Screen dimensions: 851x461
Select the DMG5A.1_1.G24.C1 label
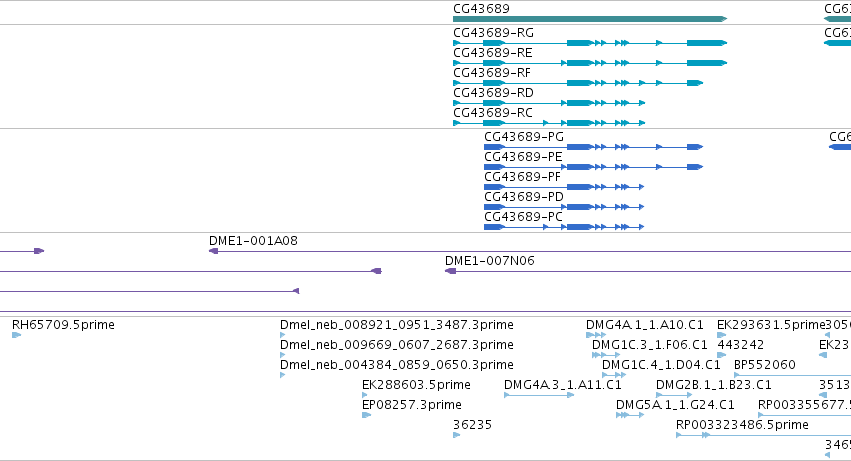675,406
